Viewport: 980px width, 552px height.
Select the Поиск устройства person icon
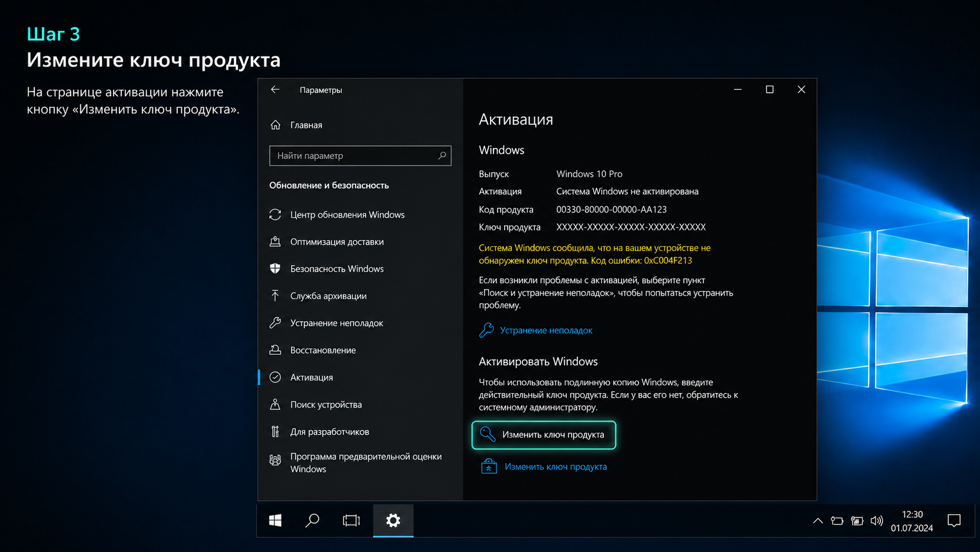pos(275,404)
